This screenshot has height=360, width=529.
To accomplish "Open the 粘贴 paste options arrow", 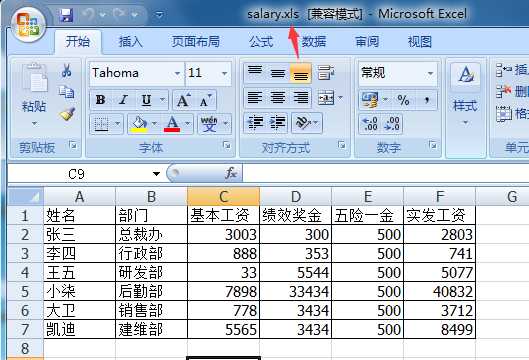I will click(x=34, y=124).
